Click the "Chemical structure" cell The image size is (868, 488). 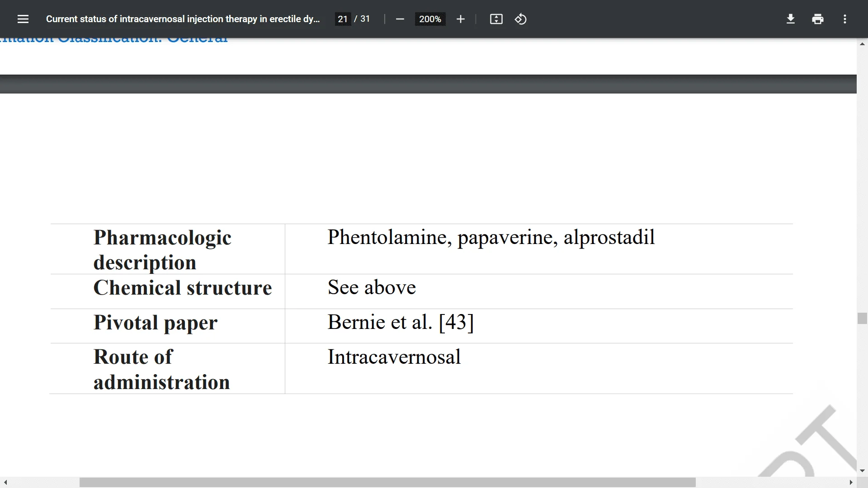coord(168,291)
